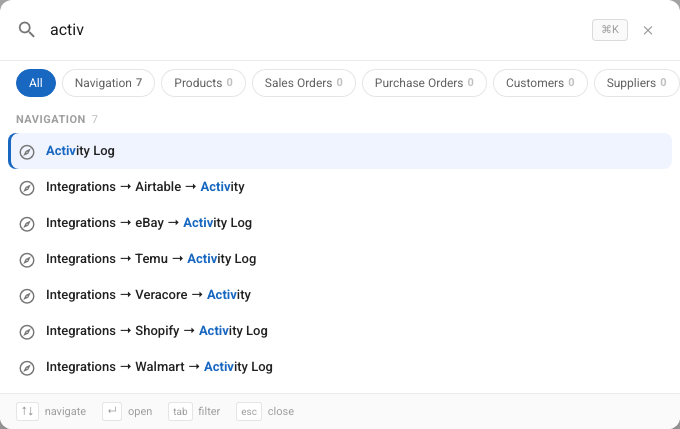The height and width of the screenshot is (429, 680).
Task: Click the magnifying glass search icon
Action: click(26, 30)
